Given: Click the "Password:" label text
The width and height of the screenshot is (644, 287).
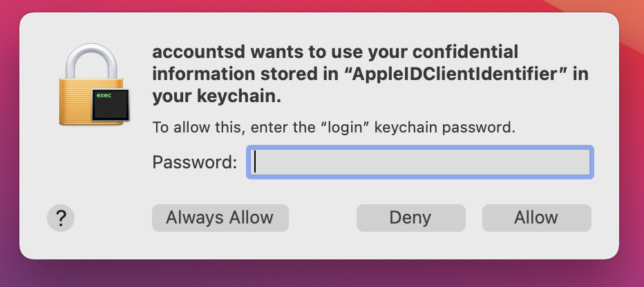Looking at the screenshot, I should click(194, 162).
